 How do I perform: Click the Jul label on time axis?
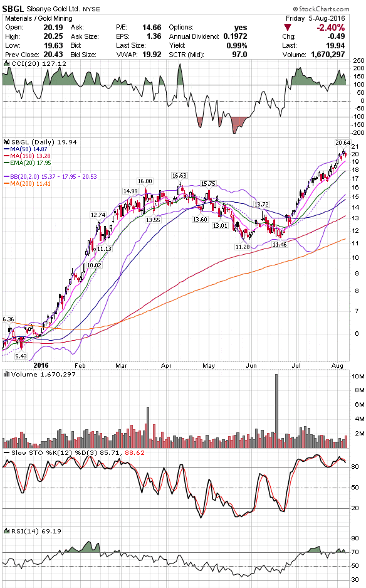(x=296, y=366)
